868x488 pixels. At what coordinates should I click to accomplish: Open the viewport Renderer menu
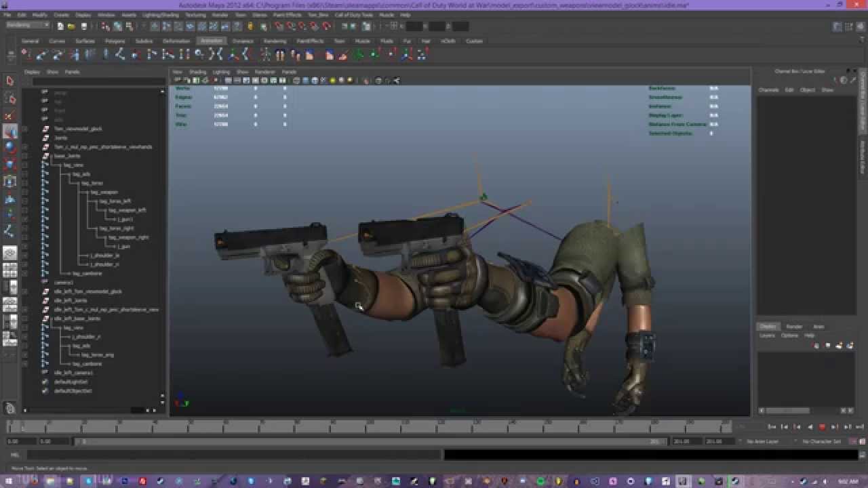click(265, 72)
